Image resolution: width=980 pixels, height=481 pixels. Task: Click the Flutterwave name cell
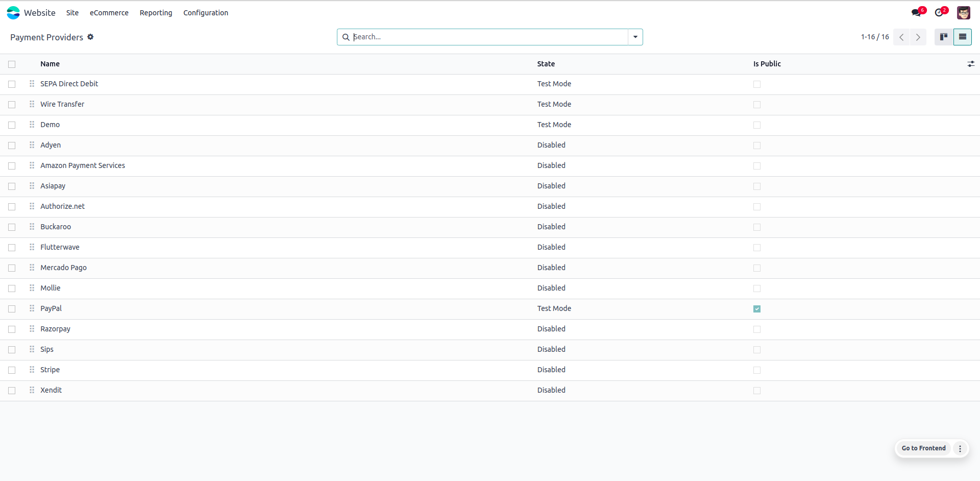point(60,247)
